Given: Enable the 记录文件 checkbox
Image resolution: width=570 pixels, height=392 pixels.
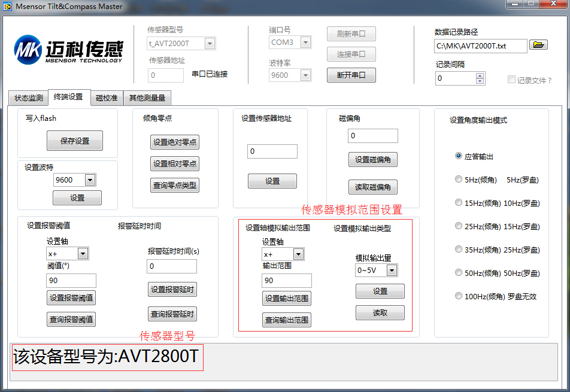Looking at the screenshot, I should [511, 80].
